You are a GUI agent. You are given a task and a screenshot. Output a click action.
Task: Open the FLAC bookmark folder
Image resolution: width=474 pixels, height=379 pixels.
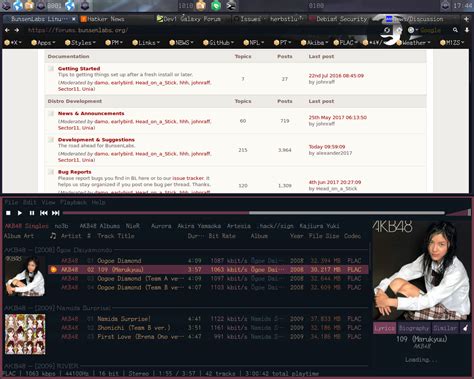(x=346, y=43)
